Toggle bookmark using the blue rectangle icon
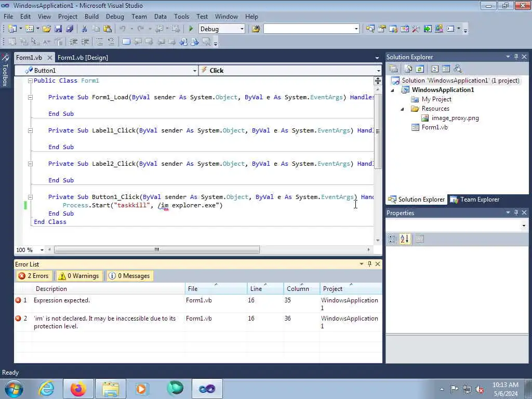 (126, 42)
